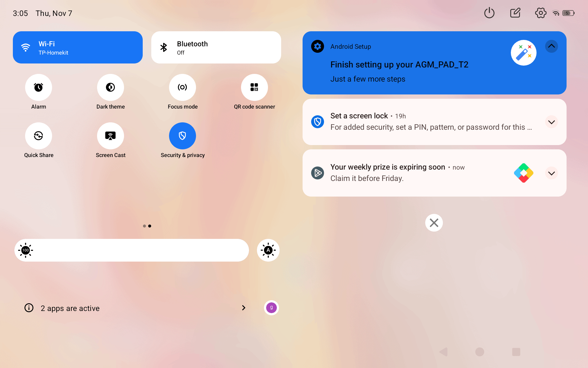Tap the battery level indicator

pyautogui.click(x=568, y=13)
